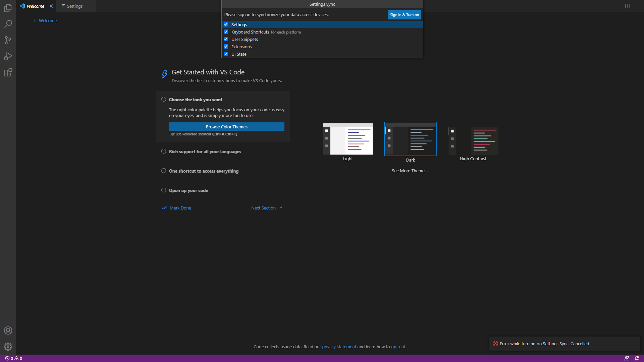Click the split editor icon
The width and height of the screenshot is (644, 362).
(628, 6)
